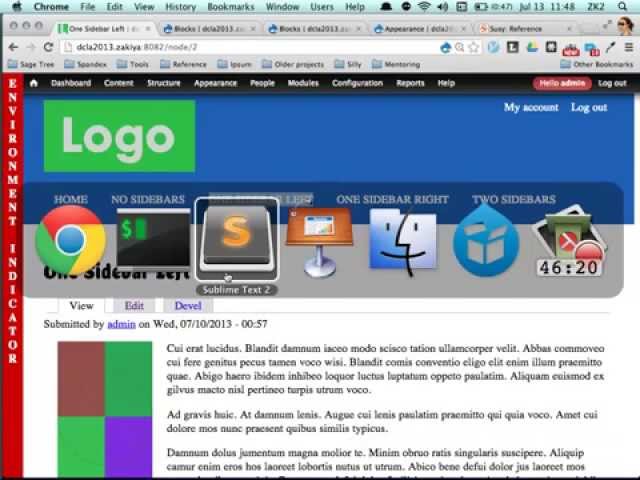Click the Hello admin button
Screen dimensions: 640x480
click(562, 83)
